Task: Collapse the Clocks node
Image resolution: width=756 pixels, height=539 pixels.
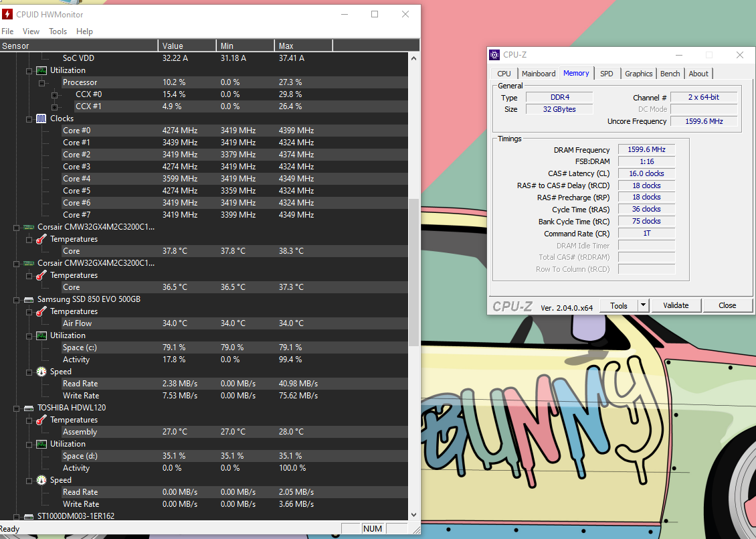Action: [29, 119]
